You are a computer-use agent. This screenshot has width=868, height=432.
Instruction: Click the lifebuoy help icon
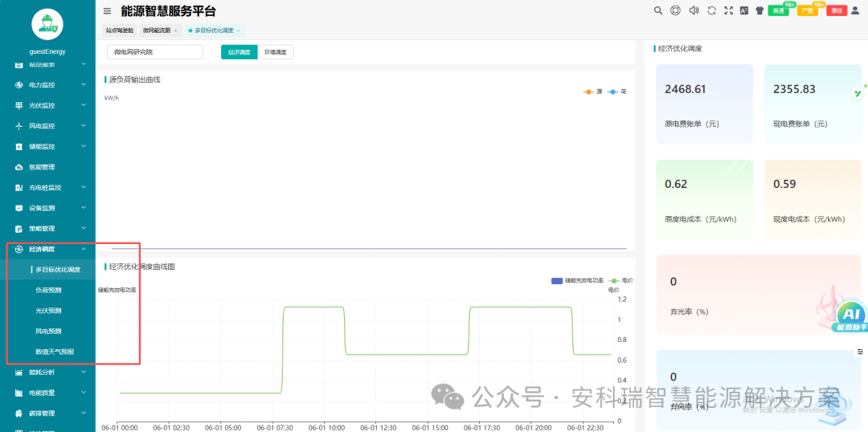point(675,10)
